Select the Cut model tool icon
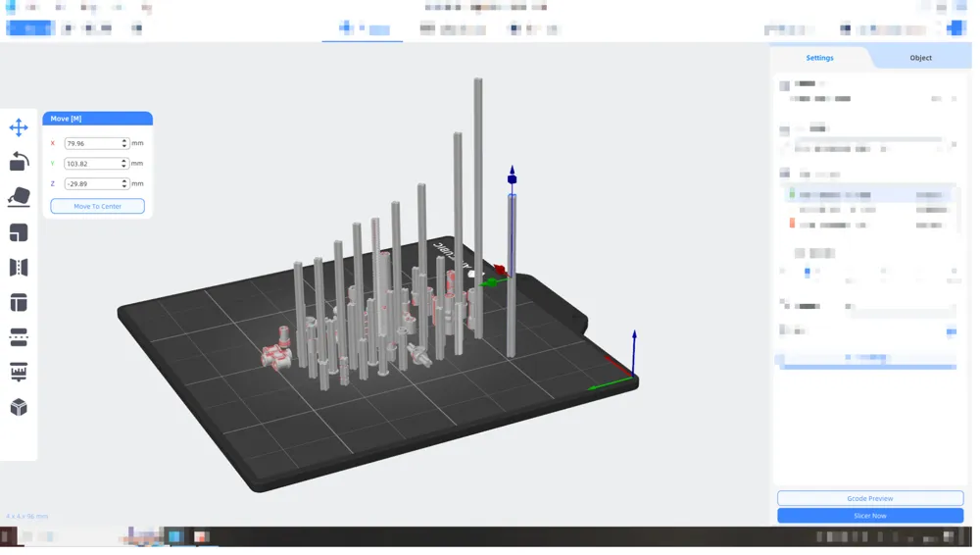Image resolution: width=980 pixels, height=555 pixels. tap(19, 340)
